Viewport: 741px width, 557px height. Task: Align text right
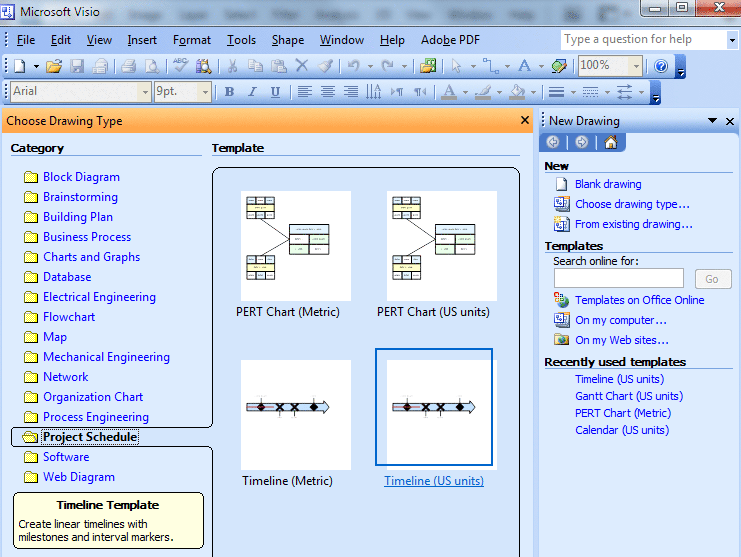tap(351, 92)
